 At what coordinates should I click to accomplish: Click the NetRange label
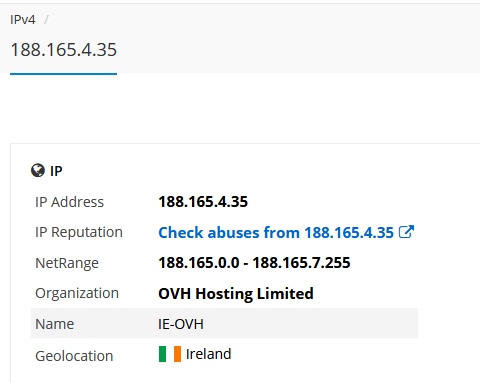pos(67,263)
